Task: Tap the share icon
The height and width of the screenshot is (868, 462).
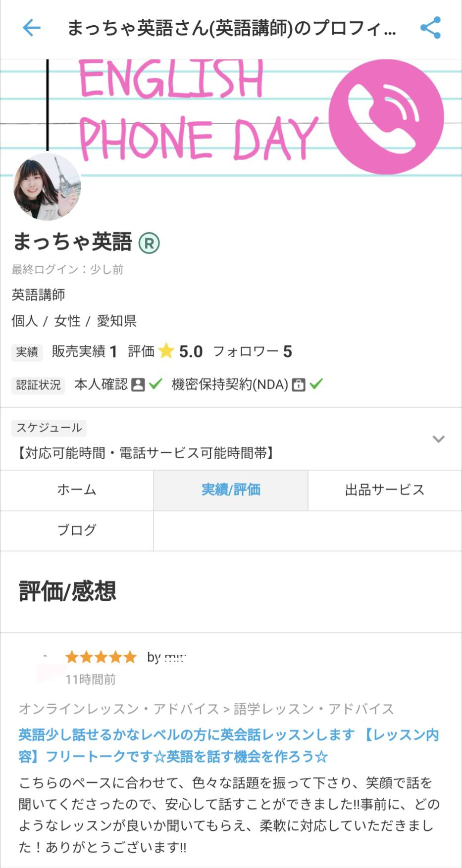Action: tap(430, 28)
